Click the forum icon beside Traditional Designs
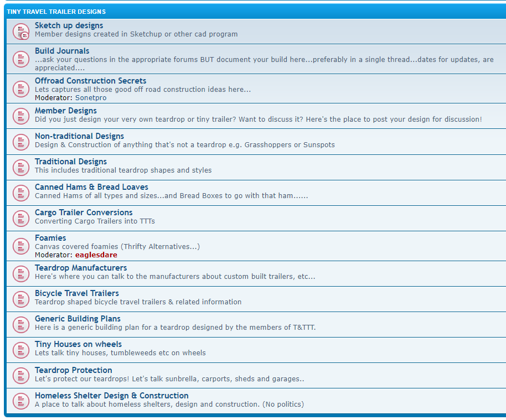The image size is (506, 420). 21,168
